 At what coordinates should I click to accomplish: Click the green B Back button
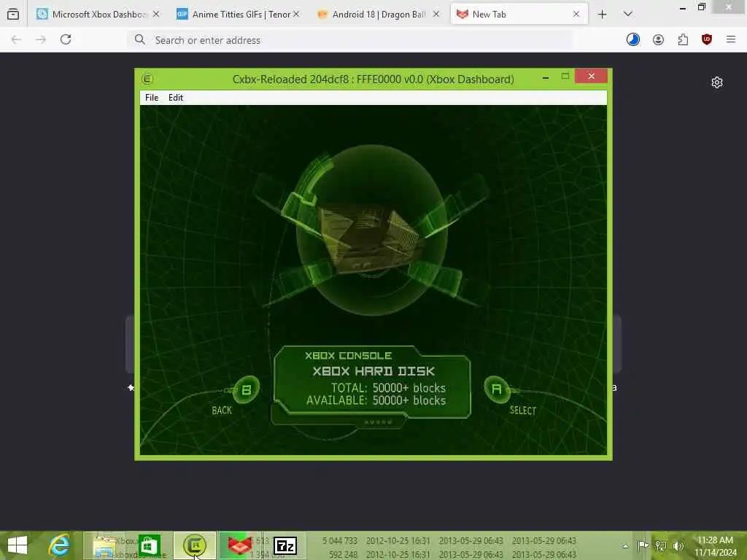click(247, 389)
